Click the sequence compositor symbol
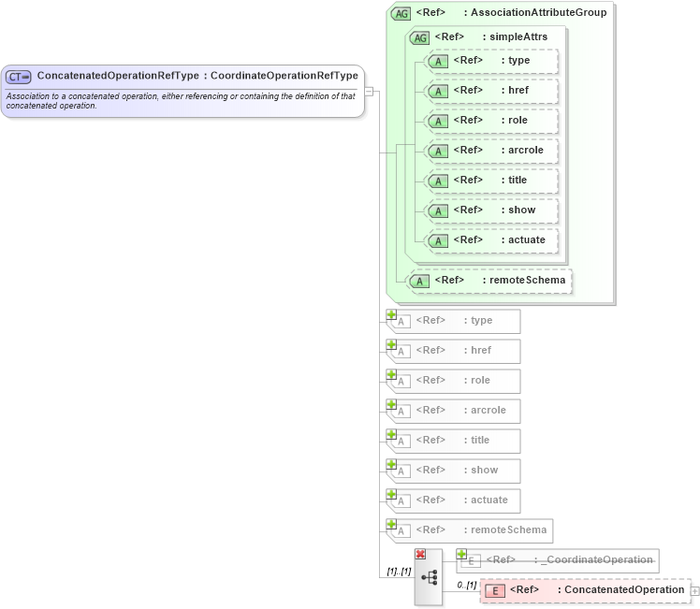 (430, 578)
